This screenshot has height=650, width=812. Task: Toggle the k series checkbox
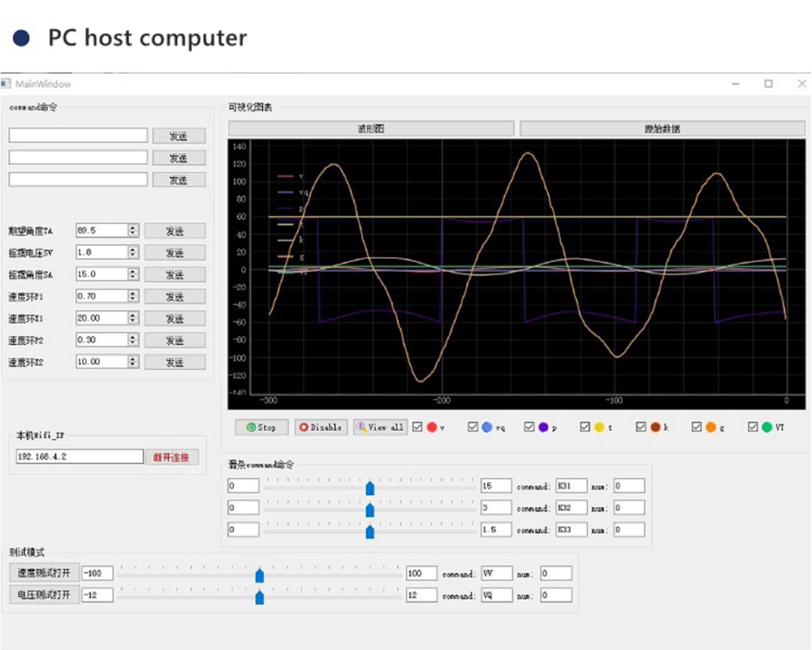coord(641,427)
